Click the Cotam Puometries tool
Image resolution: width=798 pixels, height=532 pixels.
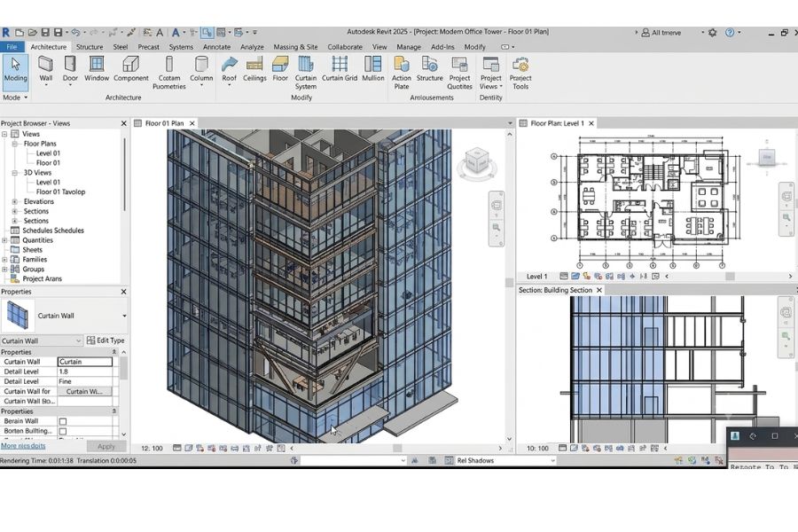pos(169,73)
